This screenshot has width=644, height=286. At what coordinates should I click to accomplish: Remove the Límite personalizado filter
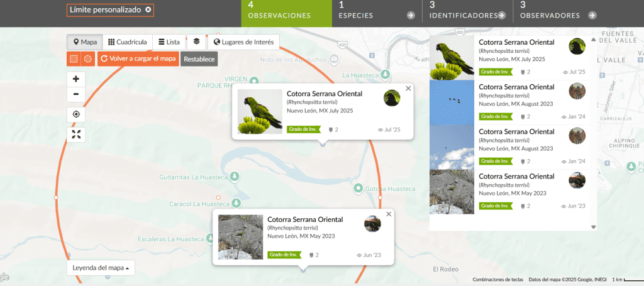click(148, 10)
